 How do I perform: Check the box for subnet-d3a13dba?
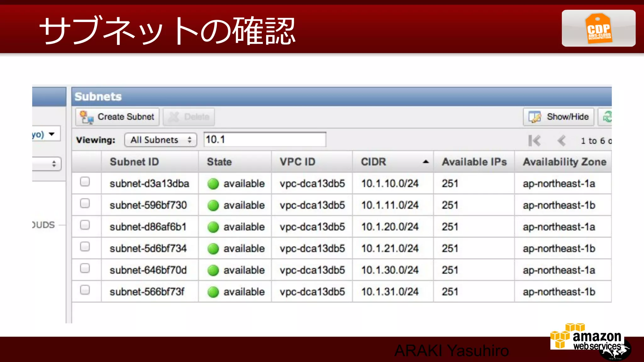coord(85,182)
